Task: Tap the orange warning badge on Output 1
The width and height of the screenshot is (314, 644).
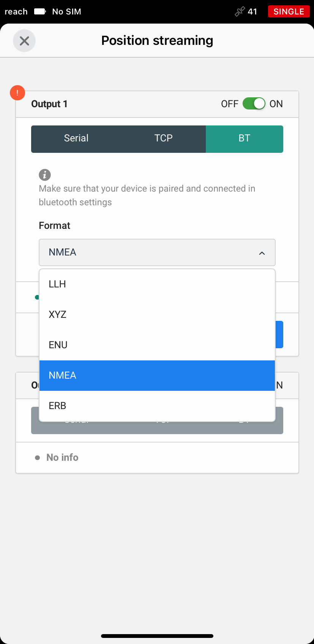Action: coord(17,93)
